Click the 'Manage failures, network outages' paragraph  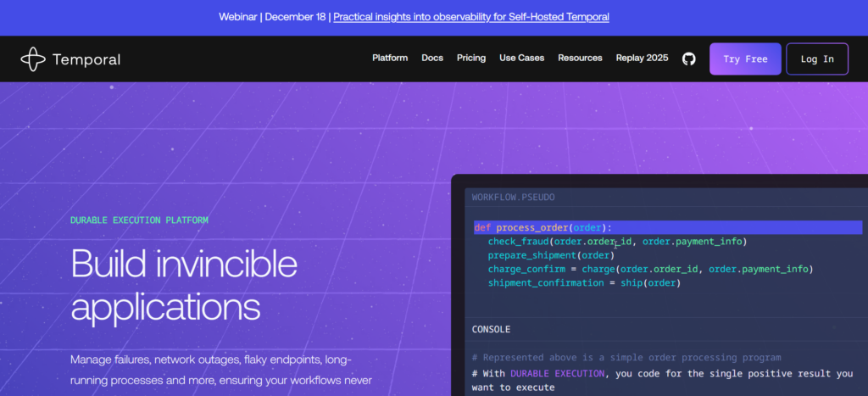(221, 371)
